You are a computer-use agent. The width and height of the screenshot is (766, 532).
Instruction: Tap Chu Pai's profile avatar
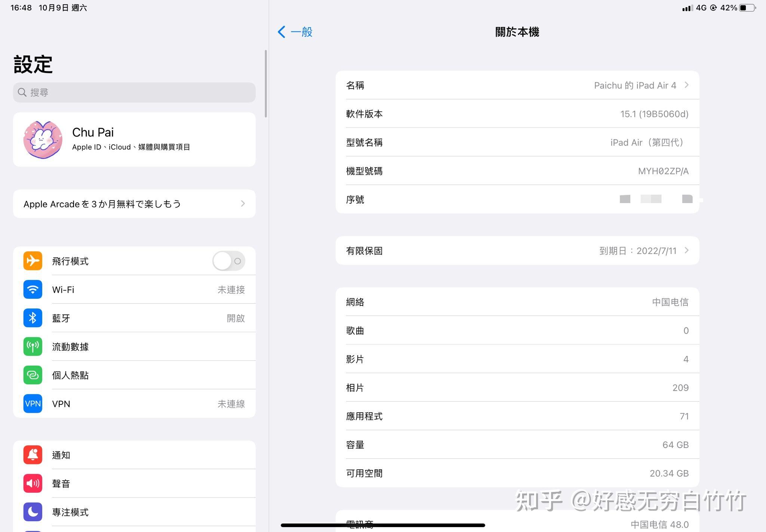click(43, 139)
